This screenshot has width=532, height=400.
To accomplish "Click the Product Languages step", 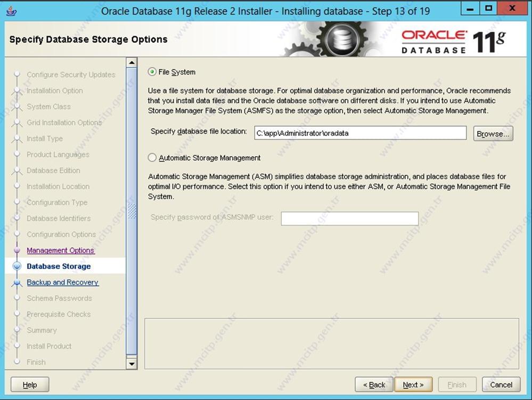I will pos(58,154).
